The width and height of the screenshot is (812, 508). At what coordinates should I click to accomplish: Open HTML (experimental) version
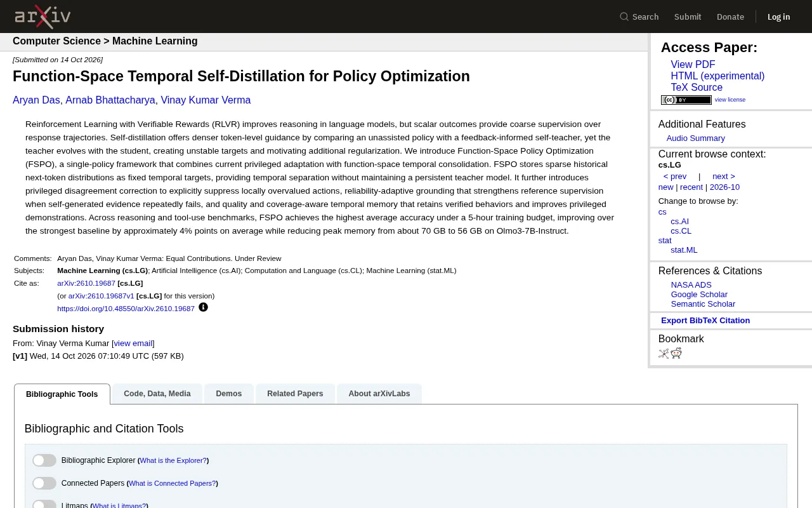click(x=717, y=76)
